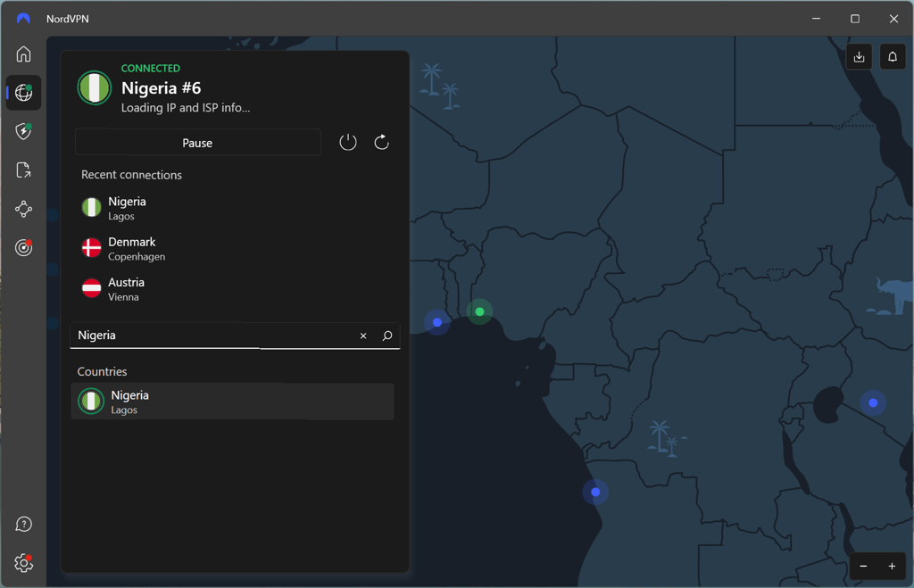Screen dimensions: 914x588
Task: Open Settings gear icon
Action: (23, 563)
